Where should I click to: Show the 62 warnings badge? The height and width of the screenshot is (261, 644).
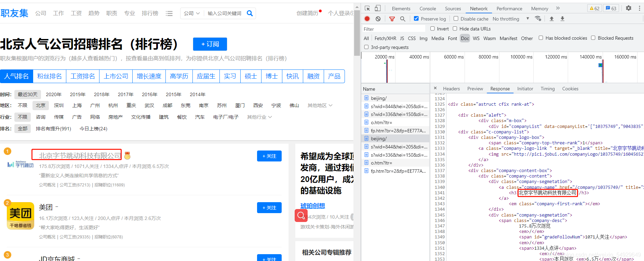click(x=594, y=8)
